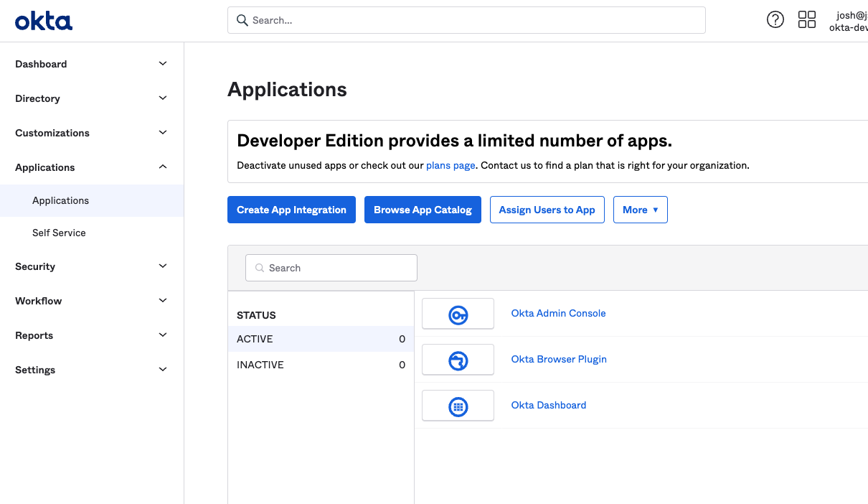The image size is (868, 504).
Task: Open the plans page link
Action: 450,165
